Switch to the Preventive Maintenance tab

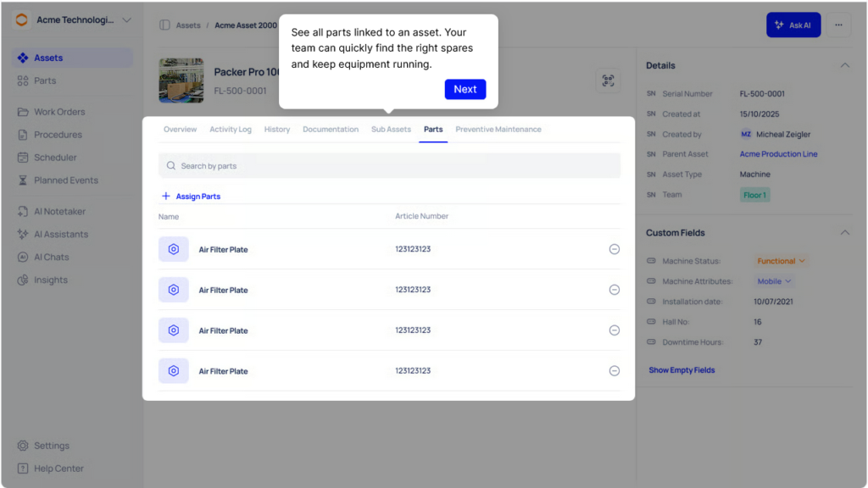[498, 130]
